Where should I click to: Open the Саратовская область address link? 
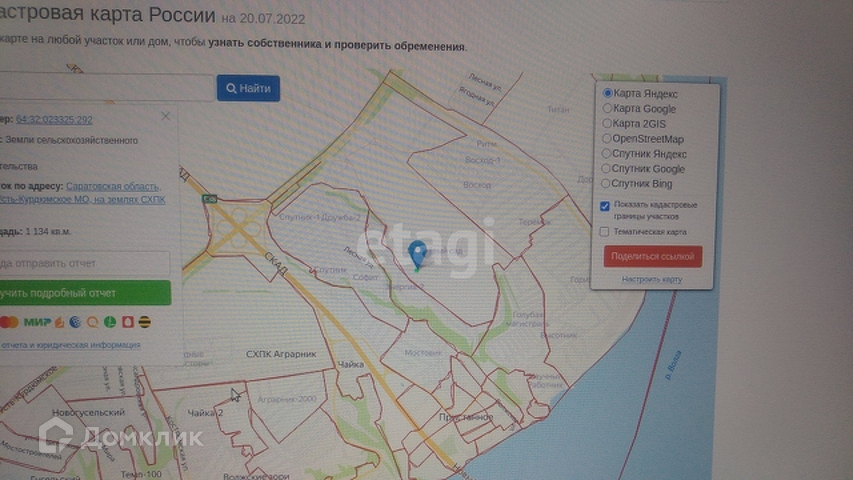pos(113,186)
